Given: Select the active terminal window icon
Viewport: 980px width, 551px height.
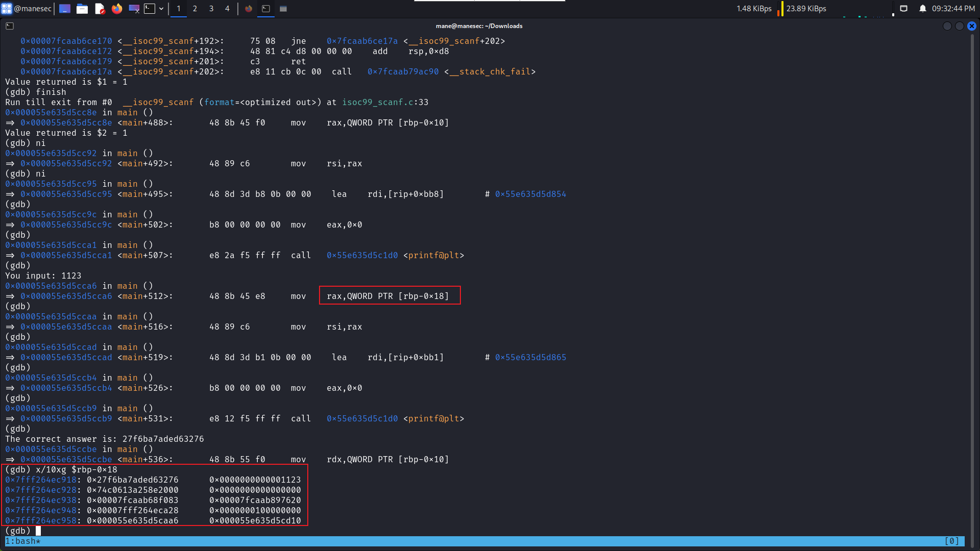Looking at the screenshot, I should (266, 9).
